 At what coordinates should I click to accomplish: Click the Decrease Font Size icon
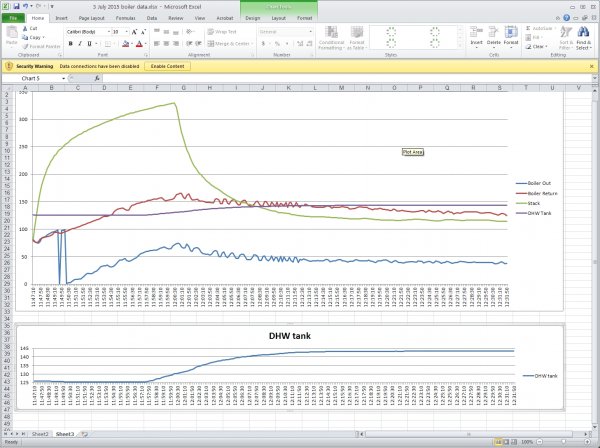tap(143, 32)
